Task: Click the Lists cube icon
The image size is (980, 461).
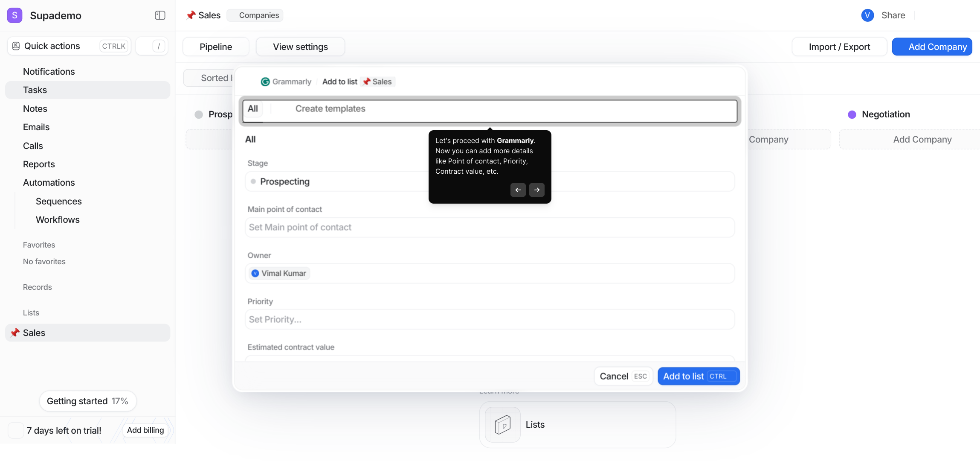Action: click(502, 425)
